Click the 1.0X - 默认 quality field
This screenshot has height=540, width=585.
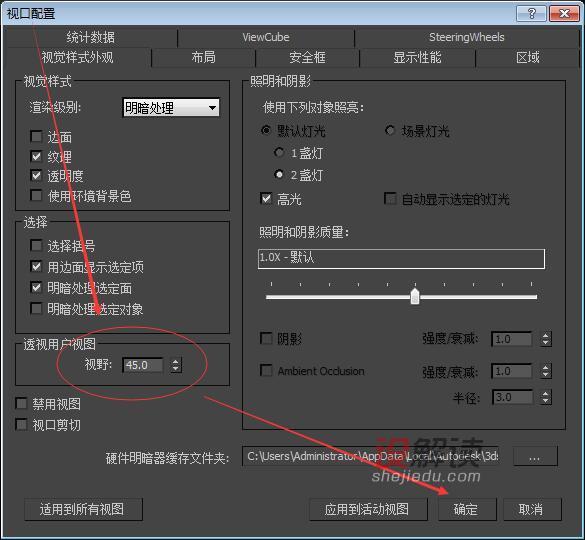(401, 259)
